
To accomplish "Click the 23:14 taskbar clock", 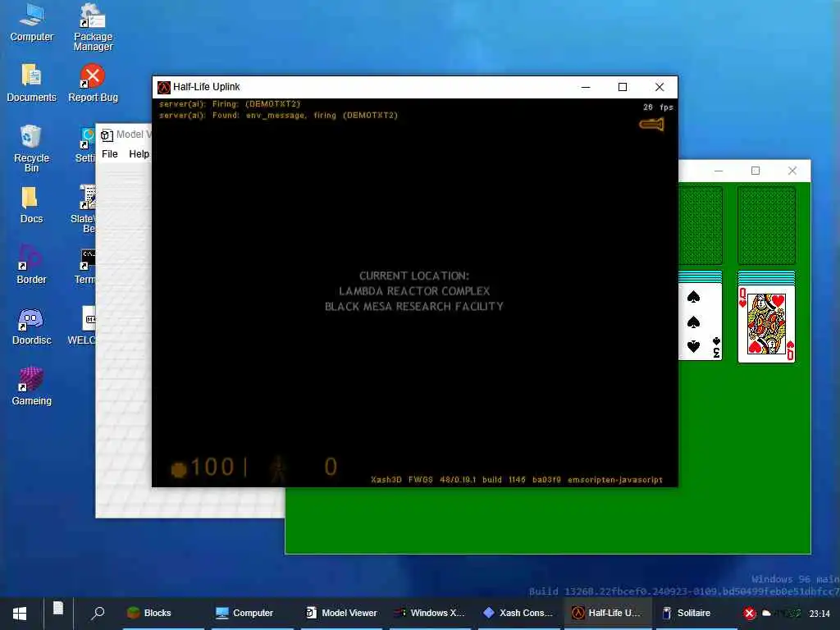I will [x=819, y=614].
